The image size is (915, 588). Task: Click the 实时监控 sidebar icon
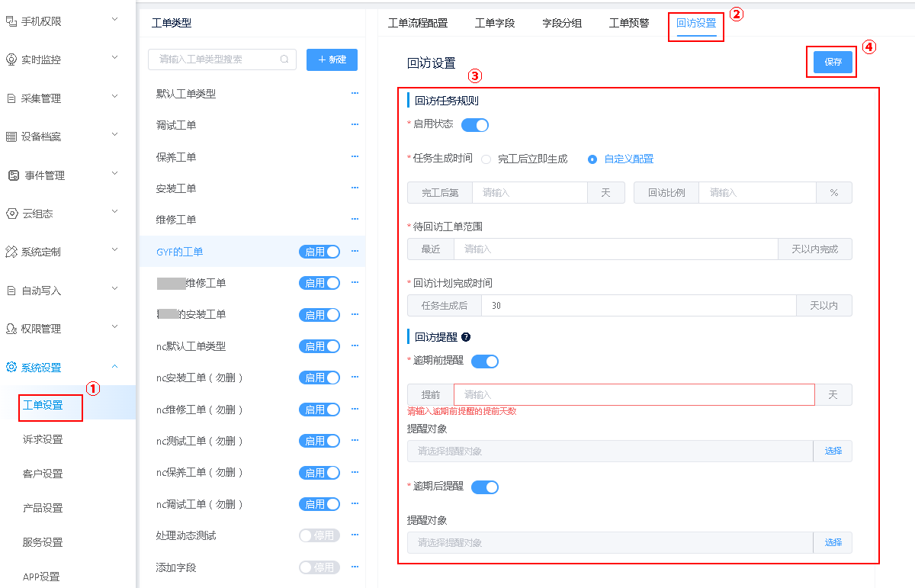coord(11,59)
